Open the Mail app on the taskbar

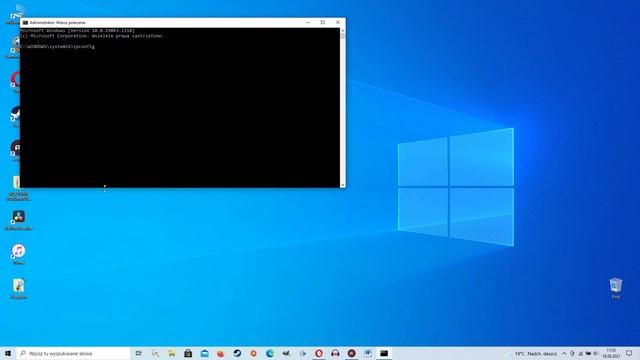click(x=204, y=353)
